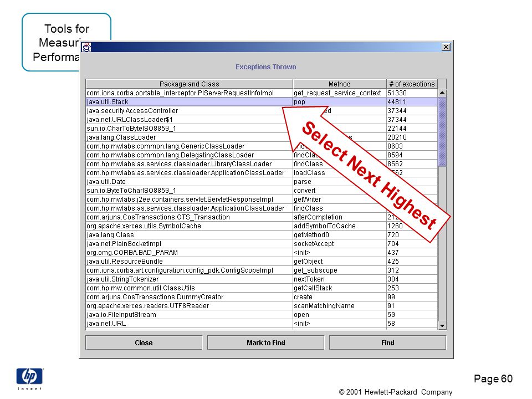The image size is (532, 399).
Task: Click the Java cup title bar icon
Action: 86,47
